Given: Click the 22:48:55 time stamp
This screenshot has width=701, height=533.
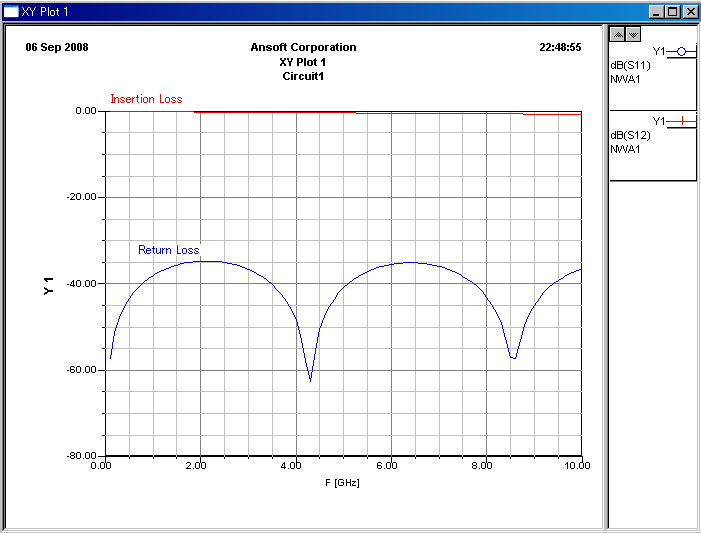Looking at the screenshot, I should [x=560, y=47].
